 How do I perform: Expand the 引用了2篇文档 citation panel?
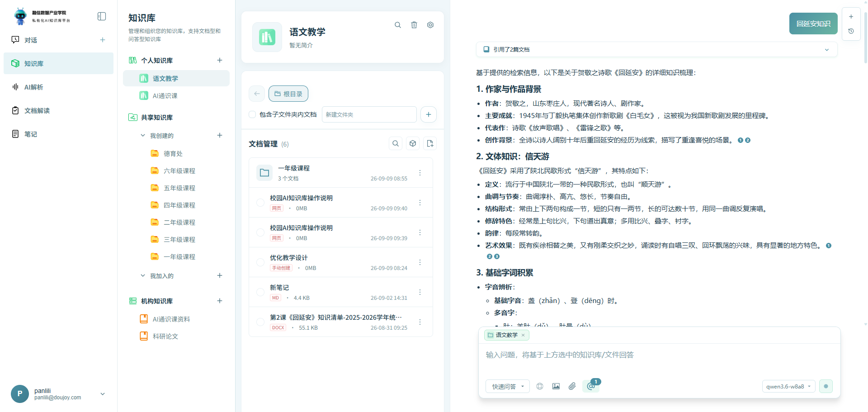656,49
